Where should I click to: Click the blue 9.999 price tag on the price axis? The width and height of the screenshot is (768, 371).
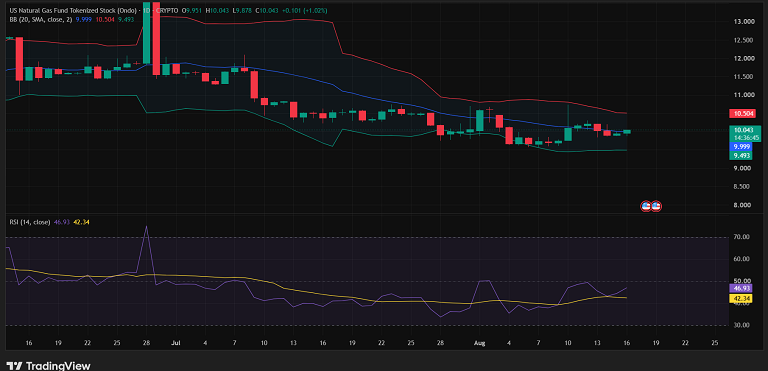coord(740,147)
